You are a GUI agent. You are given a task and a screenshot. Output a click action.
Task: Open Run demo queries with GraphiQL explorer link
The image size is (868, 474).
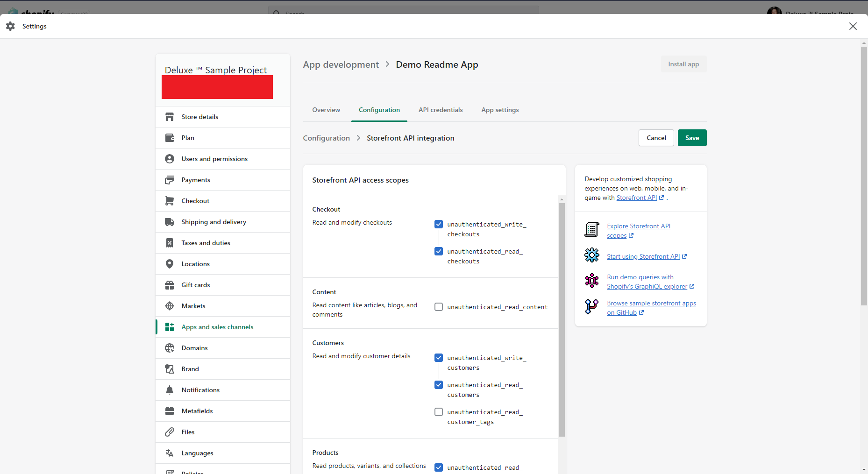(x=650, y=282)
